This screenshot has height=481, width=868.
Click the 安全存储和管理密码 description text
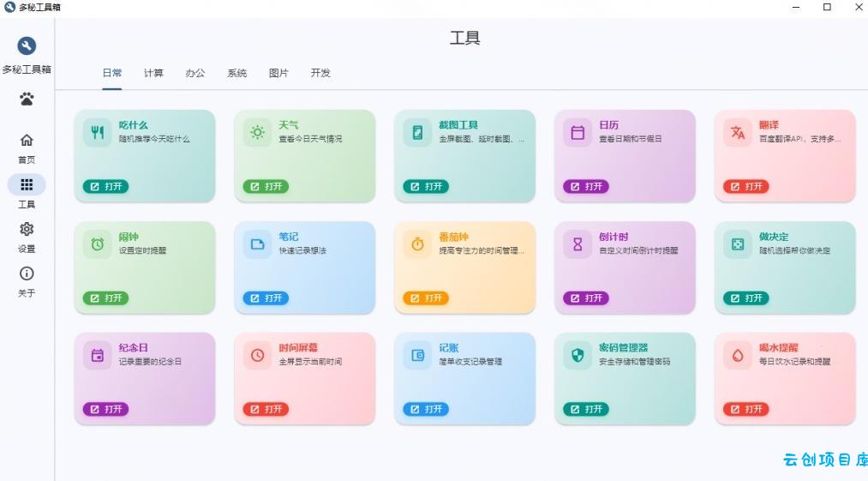634,361
